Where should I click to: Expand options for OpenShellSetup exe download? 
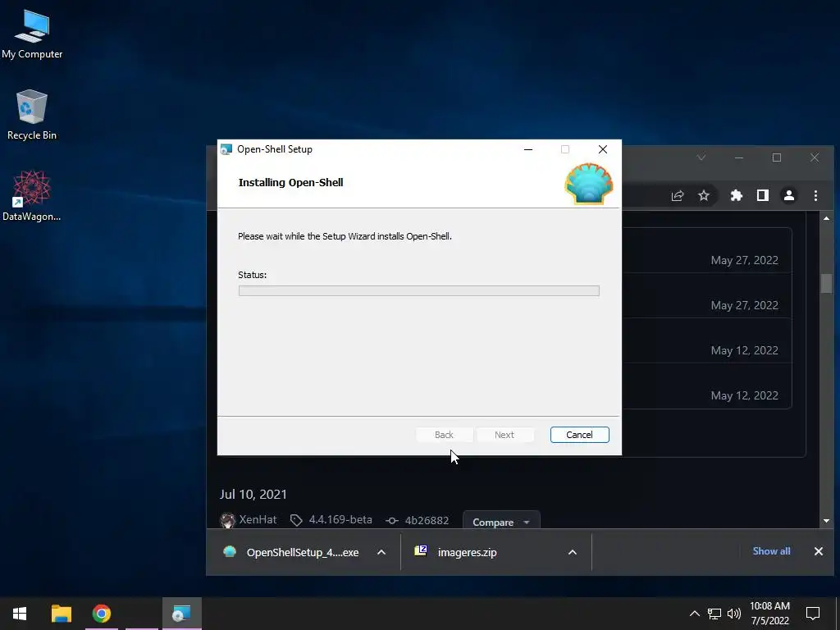click(x=381, y=552)
